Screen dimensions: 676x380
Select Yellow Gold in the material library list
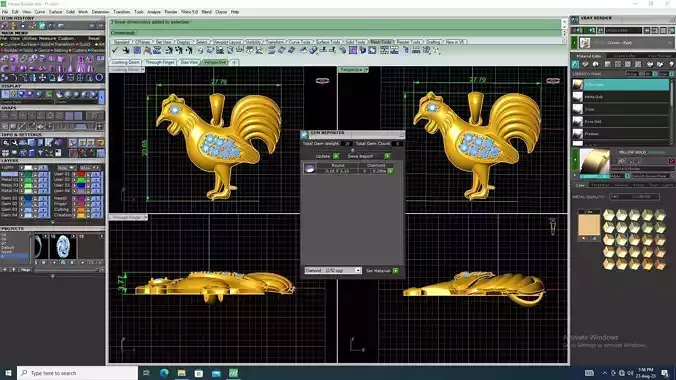(x=620, y=85)
